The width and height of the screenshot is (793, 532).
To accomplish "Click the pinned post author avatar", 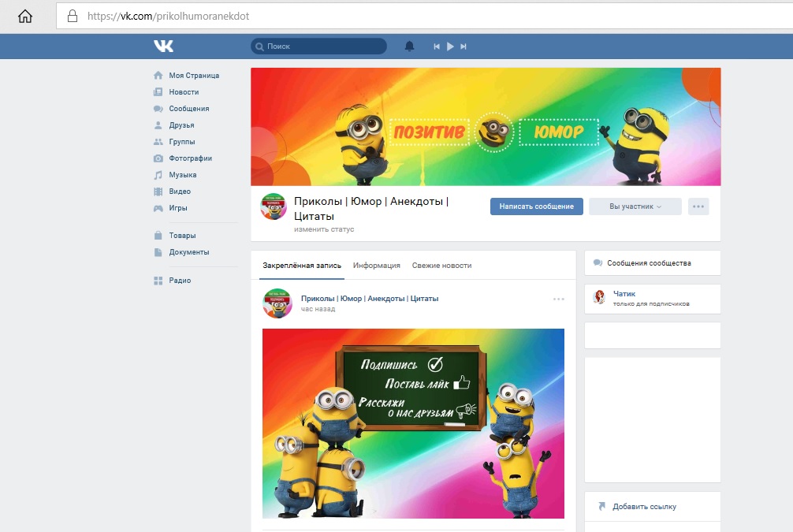I will [x=277, y=303].
